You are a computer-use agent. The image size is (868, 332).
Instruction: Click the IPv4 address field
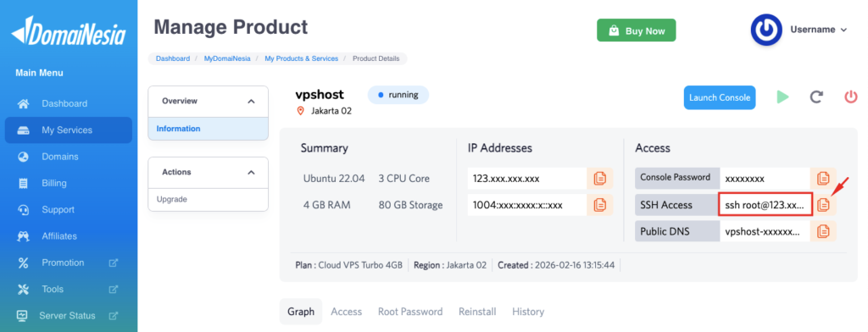pyautogui.click(x=527, y=178)
